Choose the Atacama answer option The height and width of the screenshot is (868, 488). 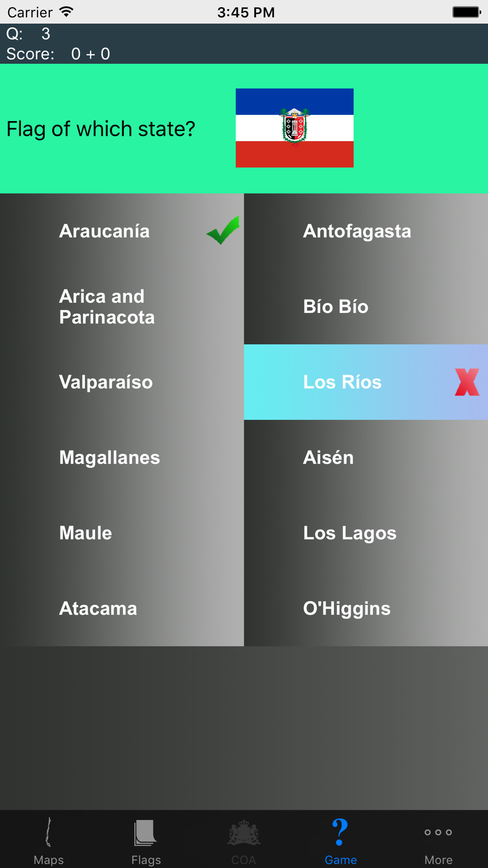[x=122, y=608]
